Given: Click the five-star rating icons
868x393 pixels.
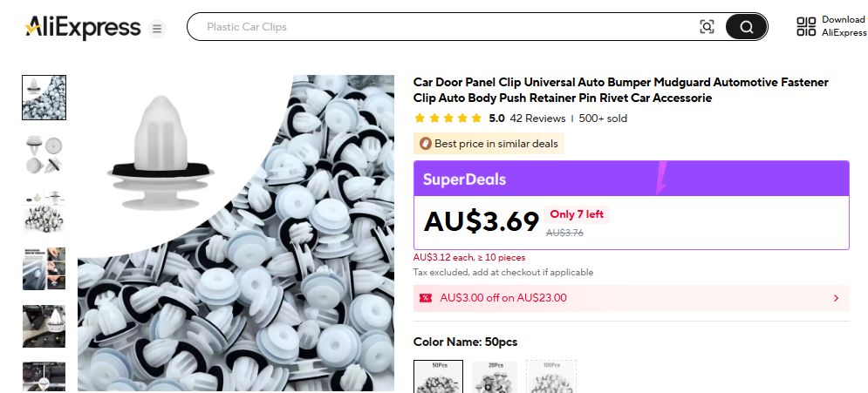Looking at the screenshot, I should 448,119.
